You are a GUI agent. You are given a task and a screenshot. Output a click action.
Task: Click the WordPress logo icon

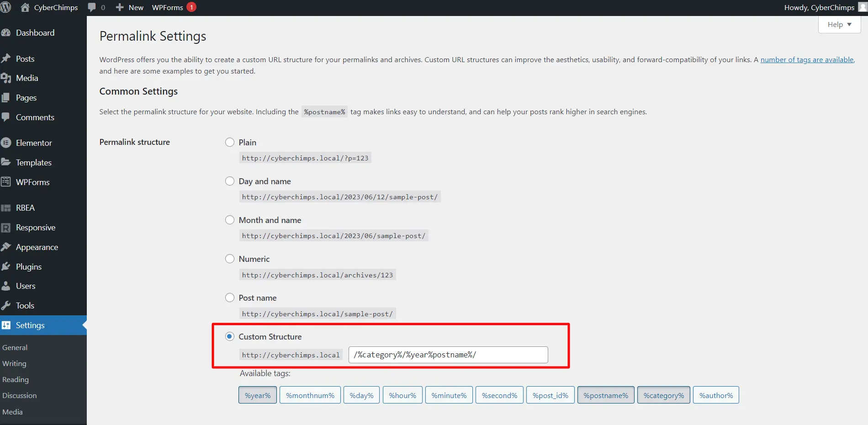(5, 7)
